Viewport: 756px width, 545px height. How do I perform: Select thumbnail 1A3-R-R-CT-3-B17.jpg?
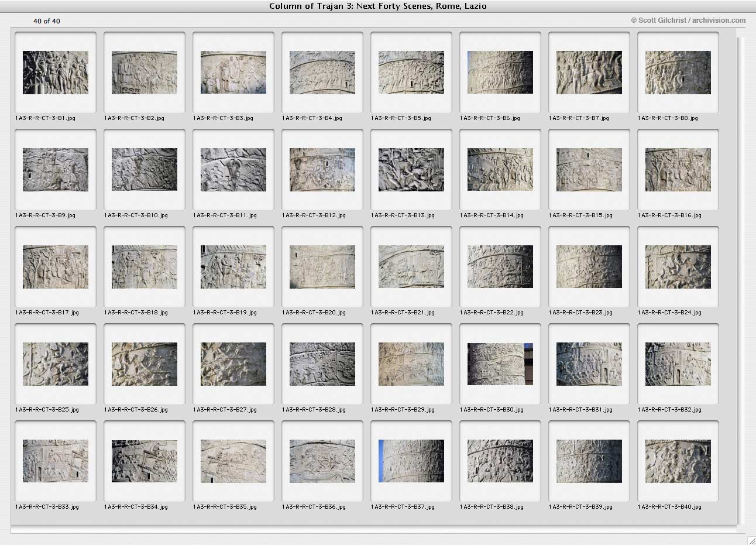56,267
